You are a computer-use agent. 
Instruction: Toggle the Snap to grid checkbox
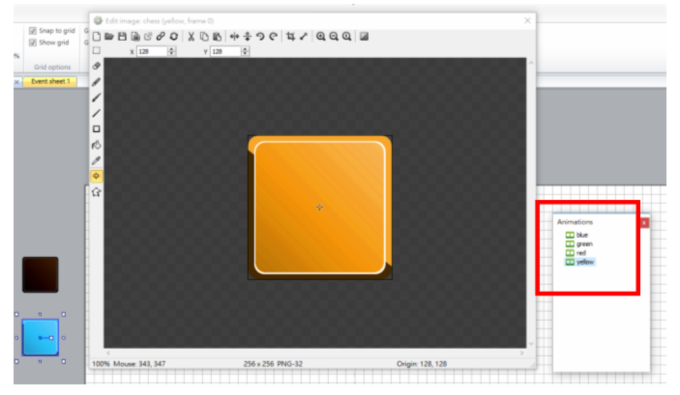click(x=33, y=31)
